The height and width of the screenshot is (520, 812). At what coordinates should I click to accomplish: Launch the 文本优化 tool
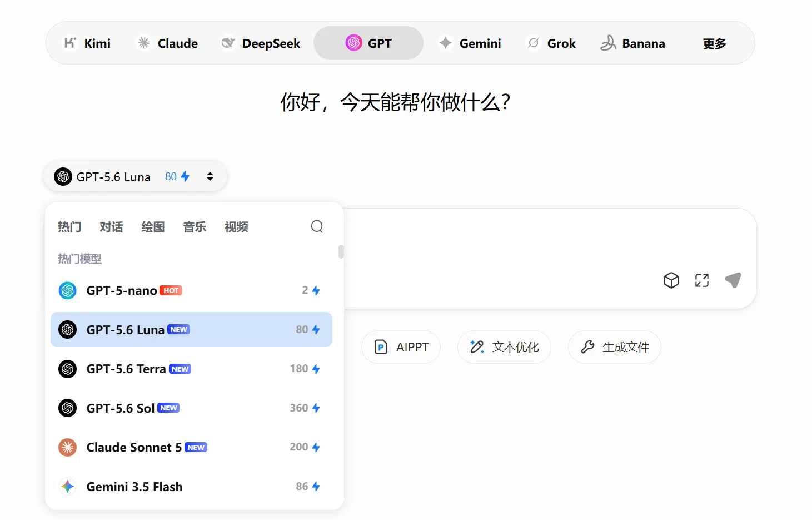[x=504, y=347]
